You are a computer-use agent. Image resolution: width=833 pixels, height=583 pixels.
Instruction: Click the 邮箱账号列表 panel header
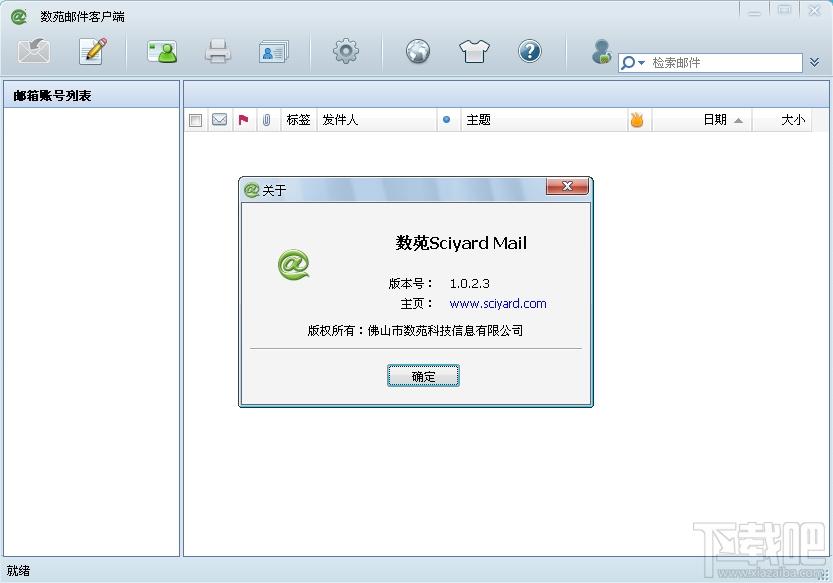(91, 95)
